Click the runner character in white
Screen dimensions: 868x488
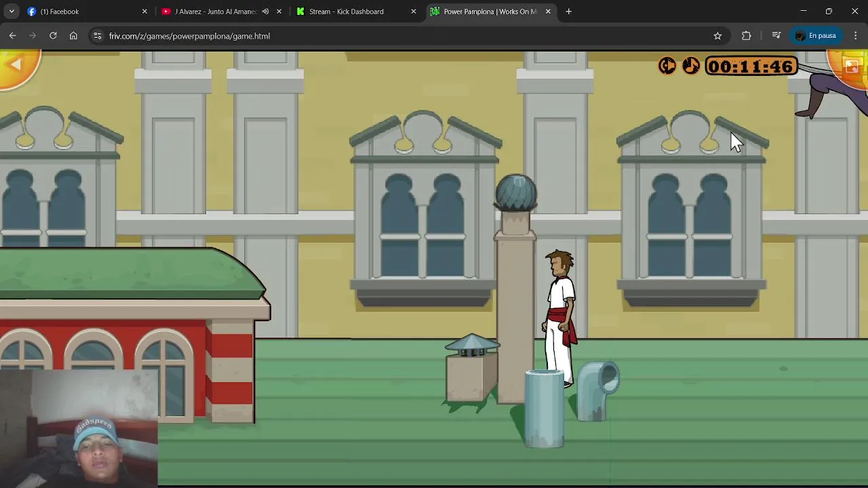pos(560,317)
